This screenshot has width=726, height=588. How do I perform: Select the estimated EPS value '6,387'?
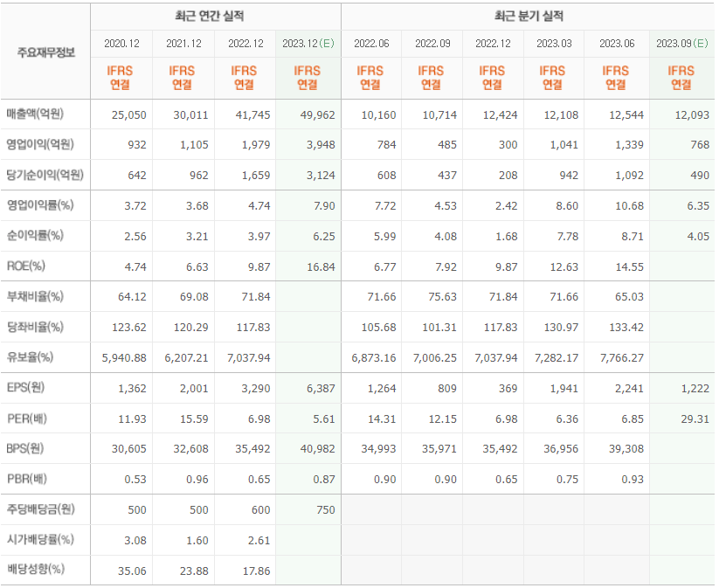tap(321, 389)
